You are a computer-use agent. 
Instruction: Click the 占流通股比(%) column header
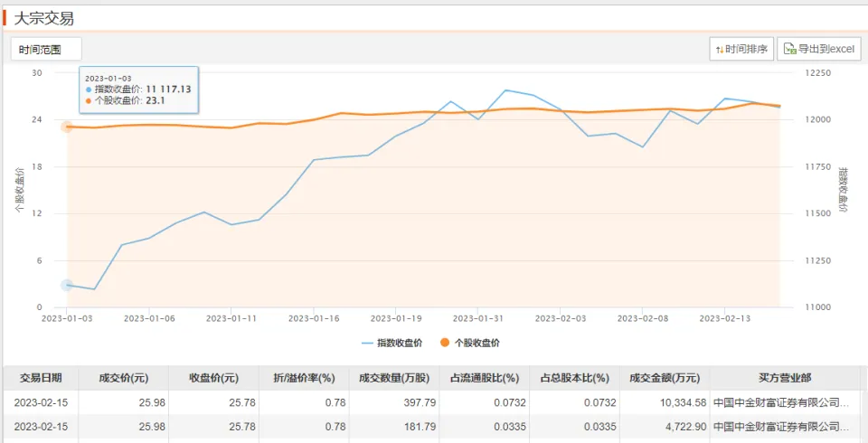point(485,378)
